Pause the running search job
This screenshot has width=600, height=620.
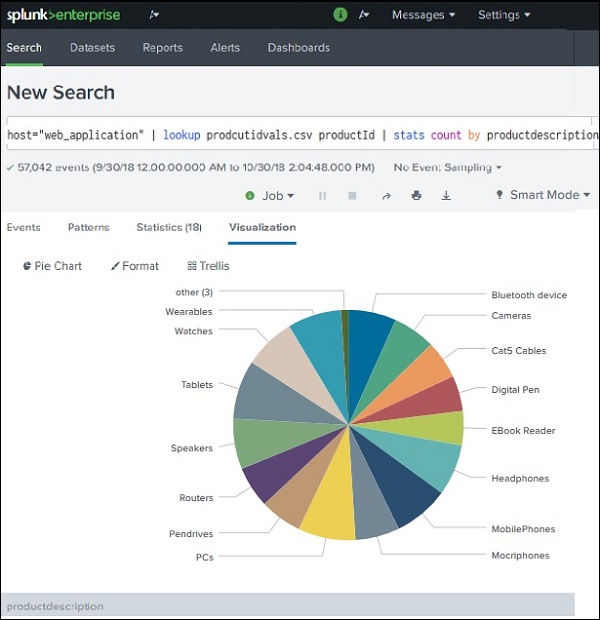(x=322, y=196)
